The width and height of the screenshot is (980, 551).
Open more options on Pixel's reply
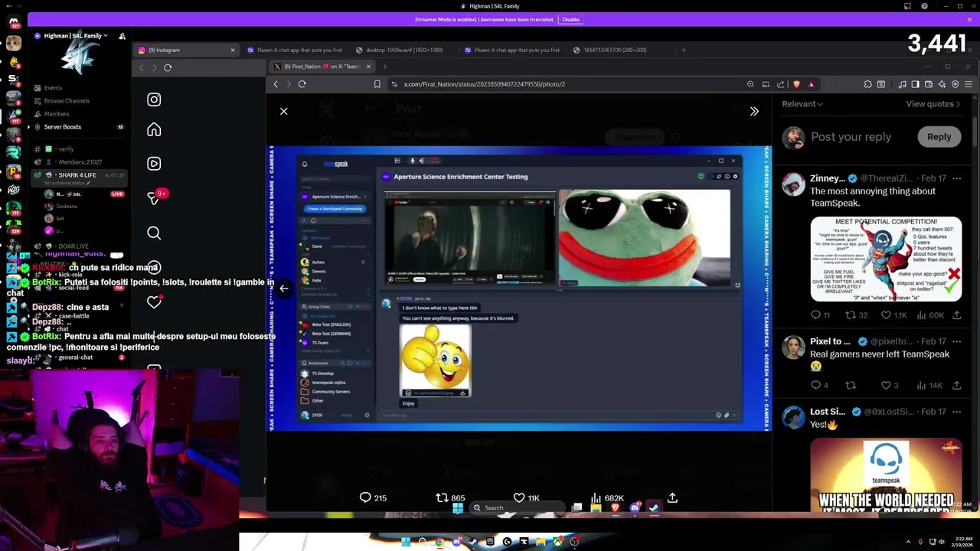[956, 341]
